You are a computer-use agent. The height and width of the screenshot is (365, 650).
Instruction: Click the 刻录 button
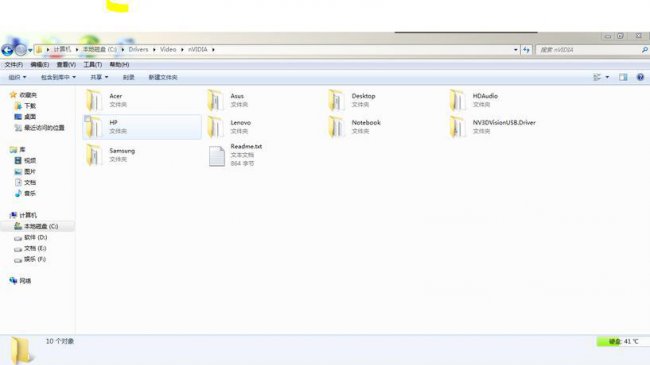[129, 77]
